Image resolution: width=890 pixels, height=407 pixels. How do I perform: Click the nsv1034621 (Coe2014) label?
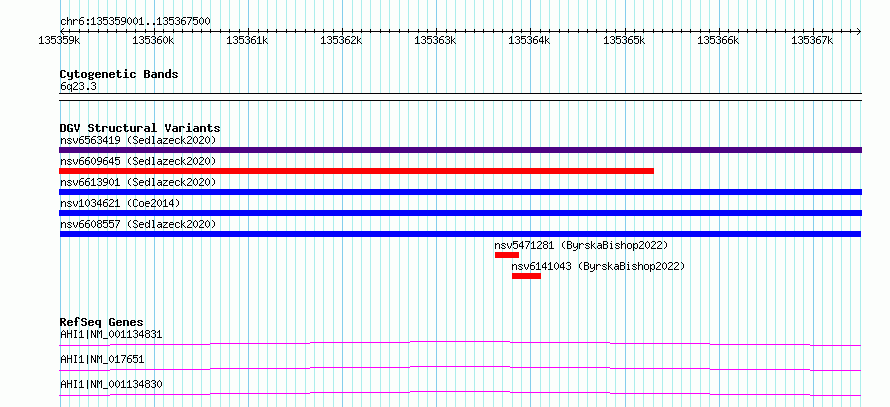coord(120,203)
